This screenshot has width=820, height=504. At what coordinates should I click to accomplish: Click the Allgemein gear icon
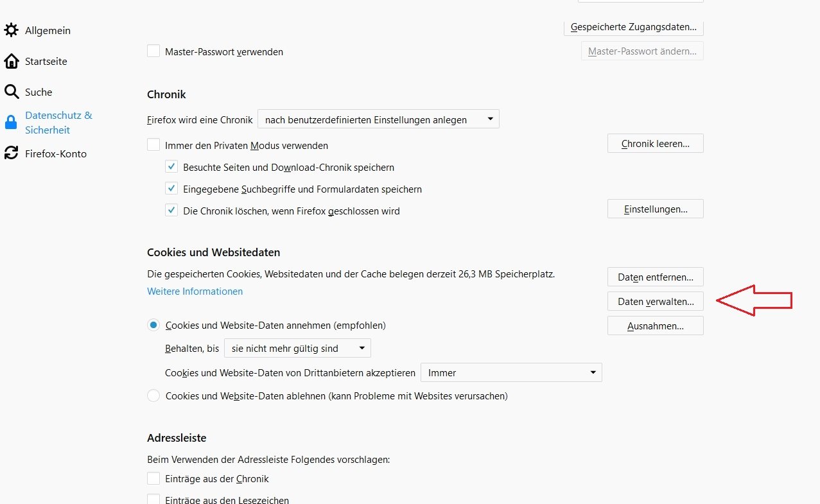pyautogui.click(x=11, y=30)
